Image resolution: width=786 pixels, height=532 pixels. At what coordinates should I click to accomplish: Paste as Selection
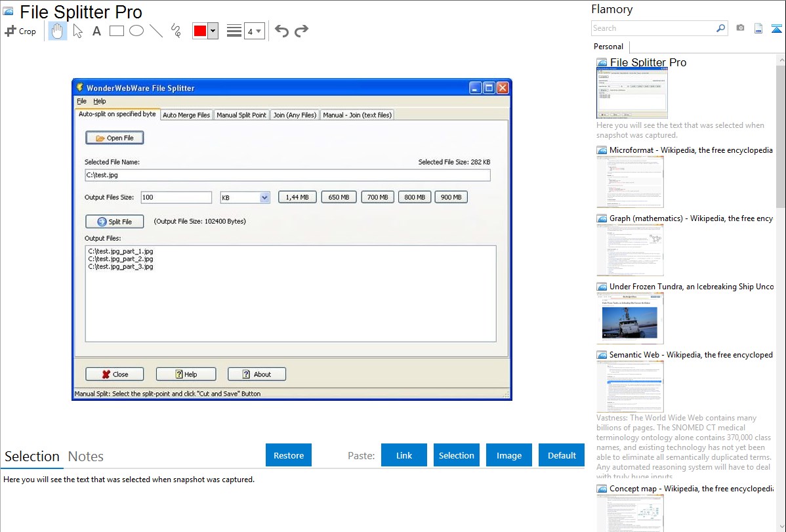[457, 455]
